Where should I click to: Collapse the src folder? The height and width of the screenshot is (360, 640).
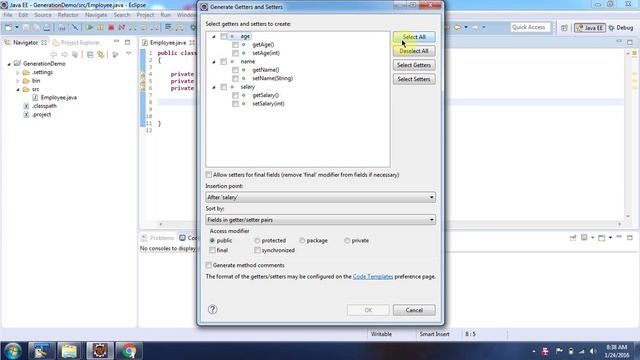[18, 89]
